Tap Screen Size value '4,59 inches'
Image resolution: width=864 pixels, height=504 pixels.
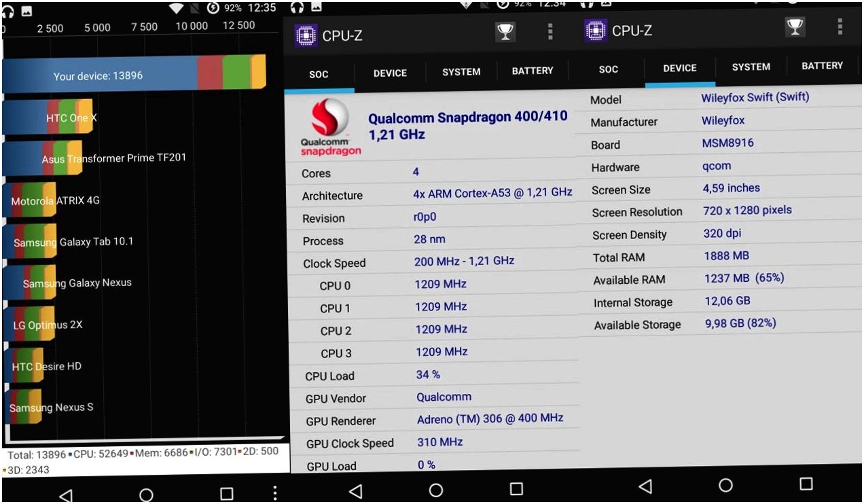point(731,188)
